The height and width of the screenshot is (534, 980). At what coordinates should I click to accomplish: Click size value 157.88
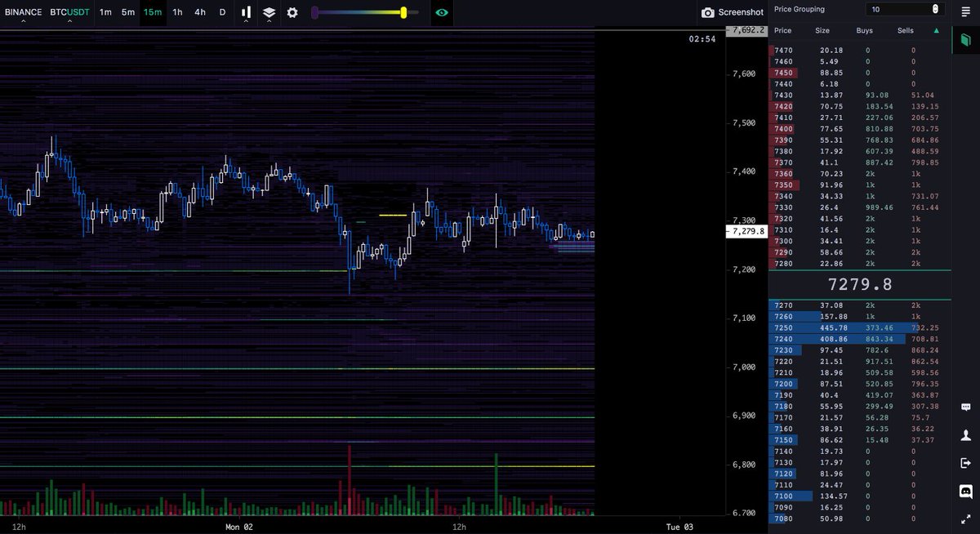coord(833,316)
